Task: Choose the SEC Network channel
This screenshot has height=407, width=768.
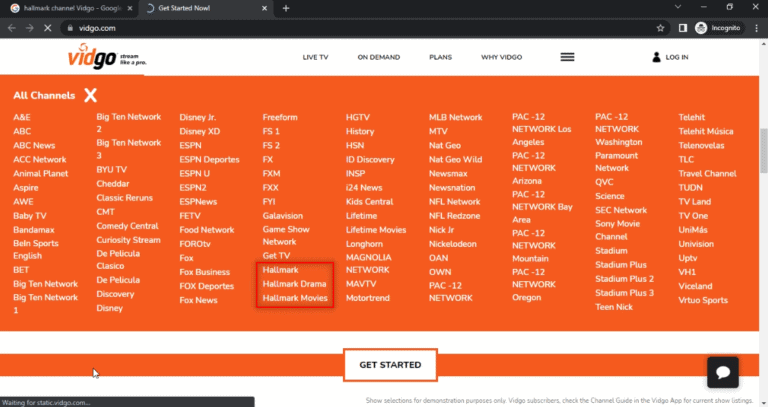Action: click(621, 210)
